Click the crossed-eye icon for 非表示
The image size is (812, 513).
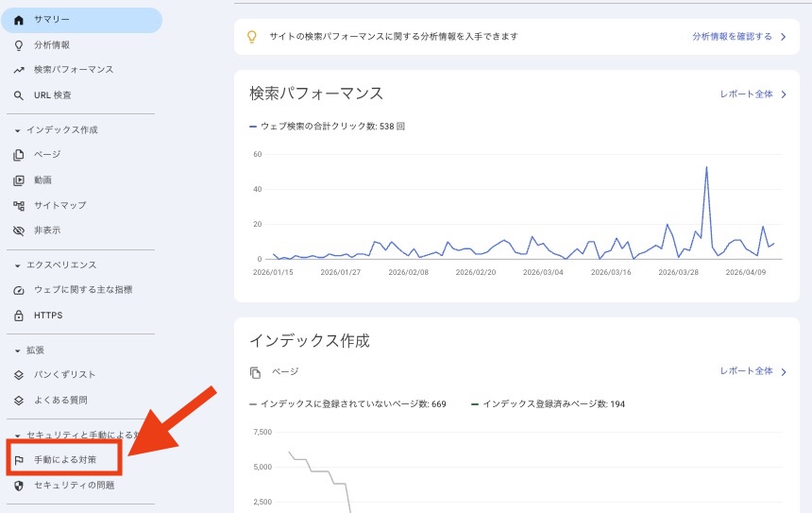19,231
